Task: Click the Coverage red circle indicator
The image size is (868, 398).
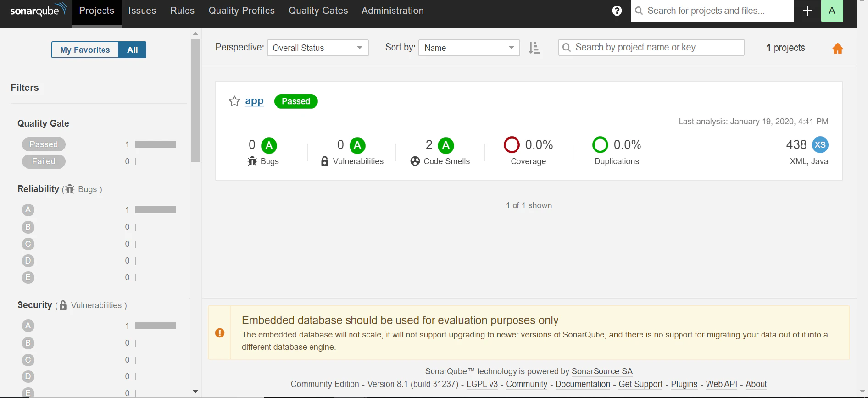Action: click(512, 145)
